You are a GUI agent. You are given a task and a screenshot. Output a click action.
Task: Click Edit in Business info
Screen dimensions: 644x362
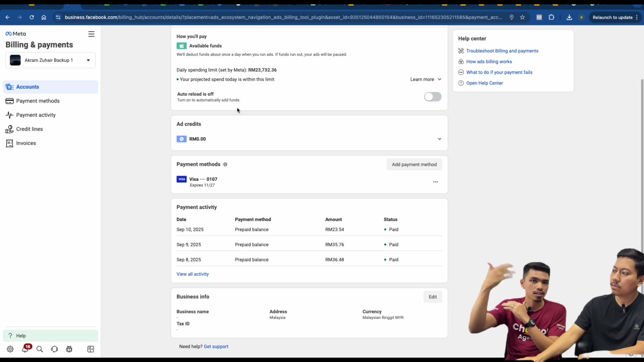pos(433,297)
